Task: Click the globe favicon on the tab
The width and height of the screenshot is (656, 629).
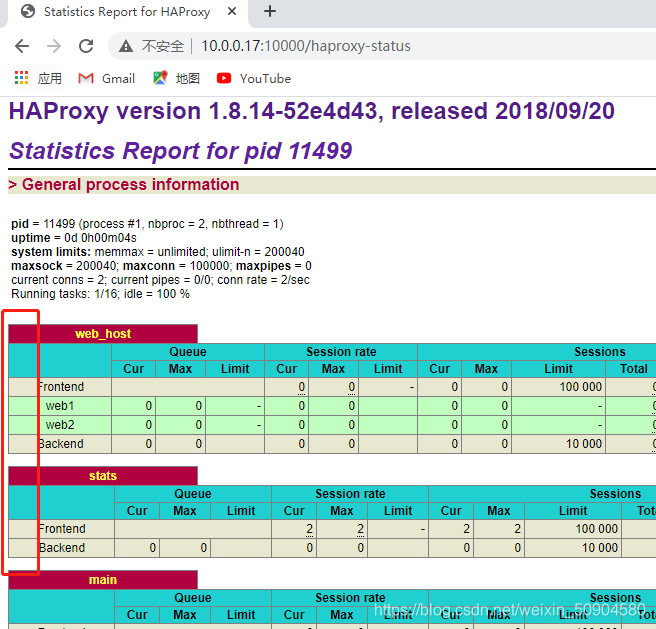Action: [28, 12]
